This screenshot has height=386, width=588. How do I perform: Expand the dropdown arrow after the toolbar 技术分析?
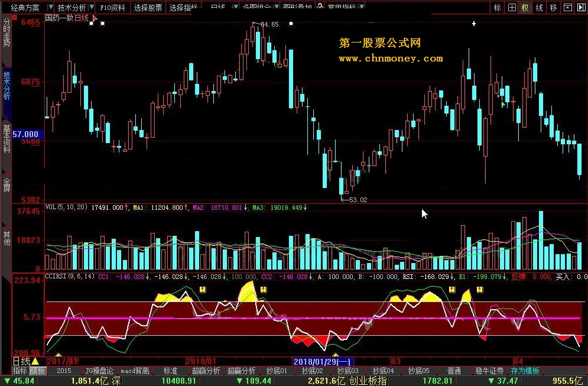pos(92,7)
